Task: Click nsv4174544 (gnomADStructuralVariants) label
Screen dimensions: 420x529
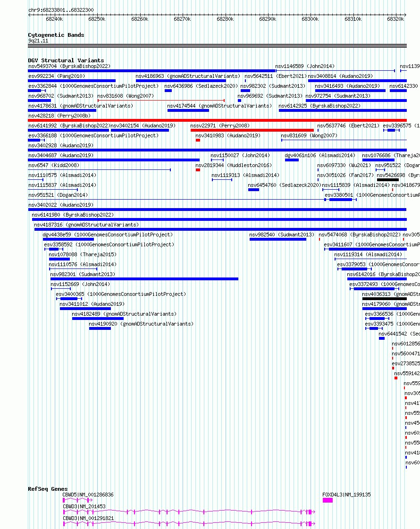Action: [219, 106]
